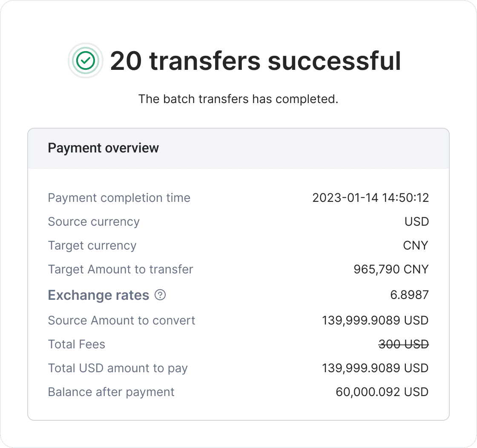This screenshot has height=448, width=477.
Task: Select the CNY target currency value
Action: [416, 245]
